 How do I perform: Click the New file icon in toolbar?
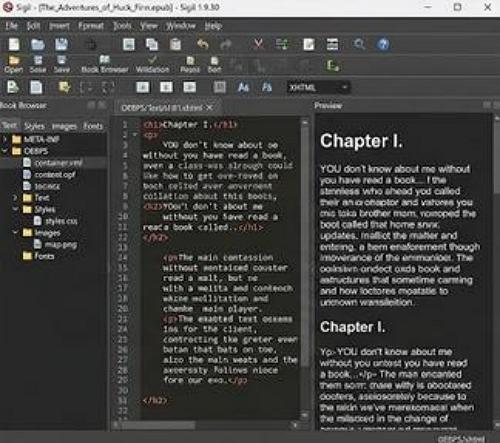click(x=14, y=44)
